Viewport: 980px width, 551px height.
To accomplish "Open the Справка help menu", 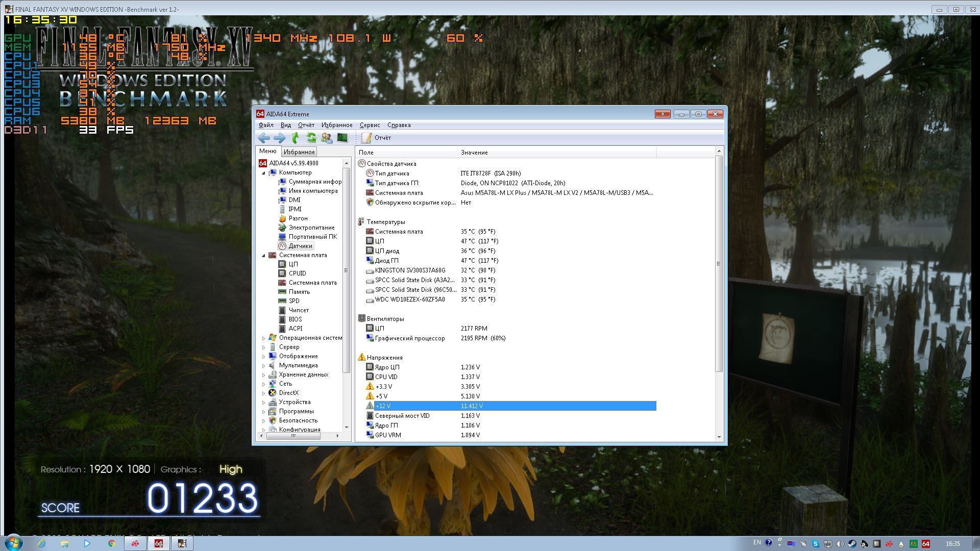I will pos(399,125).
